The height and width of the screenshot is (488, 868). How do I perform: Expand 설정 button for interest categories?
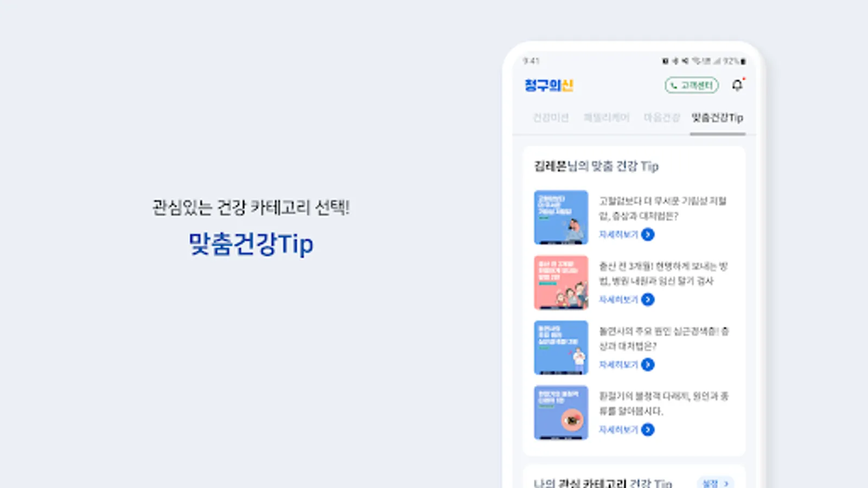pyautogui.click(x=715, y=483)
